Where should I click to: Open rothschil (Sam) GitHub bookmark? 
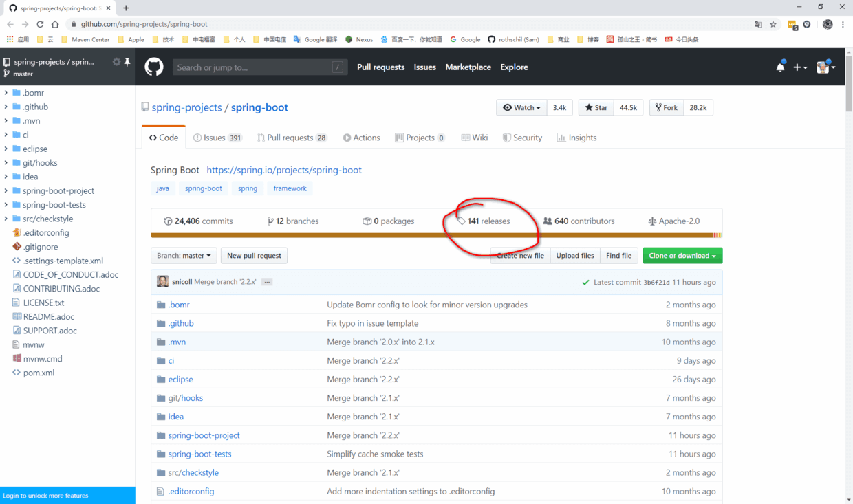(x=514, y=39)
